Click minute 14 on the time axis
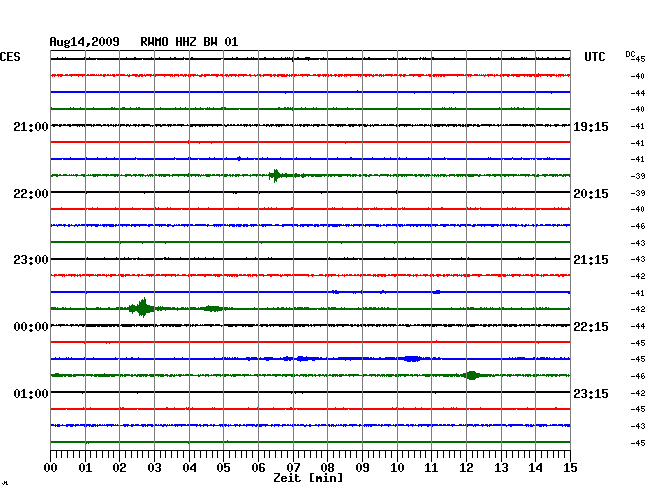 536,468
